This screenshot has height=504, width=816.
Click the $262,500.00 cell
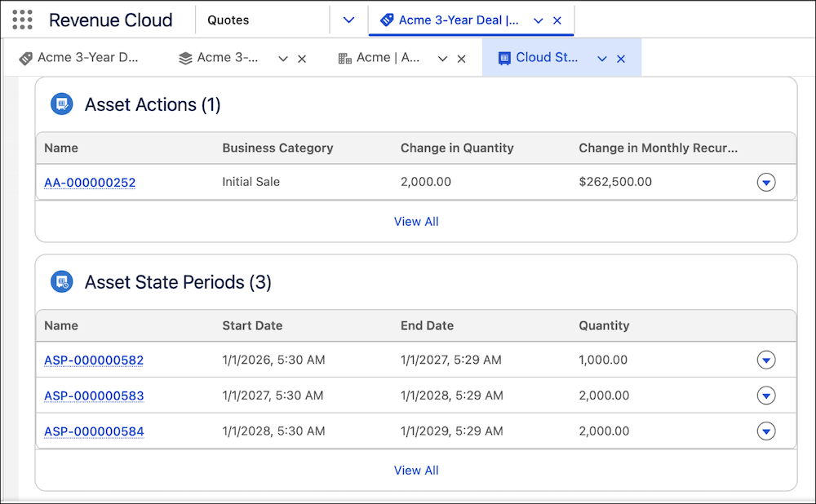[x=615, y=182]
